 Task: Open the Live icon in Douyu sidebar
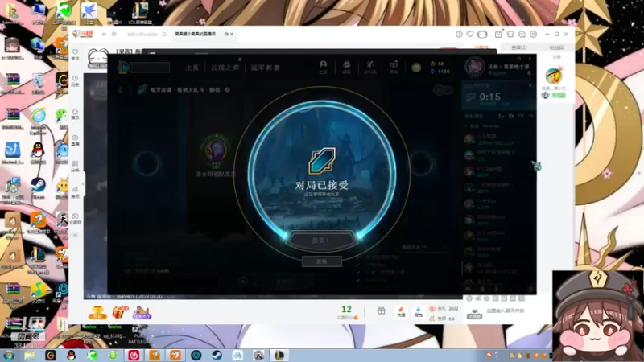click(x=75, y=140)
